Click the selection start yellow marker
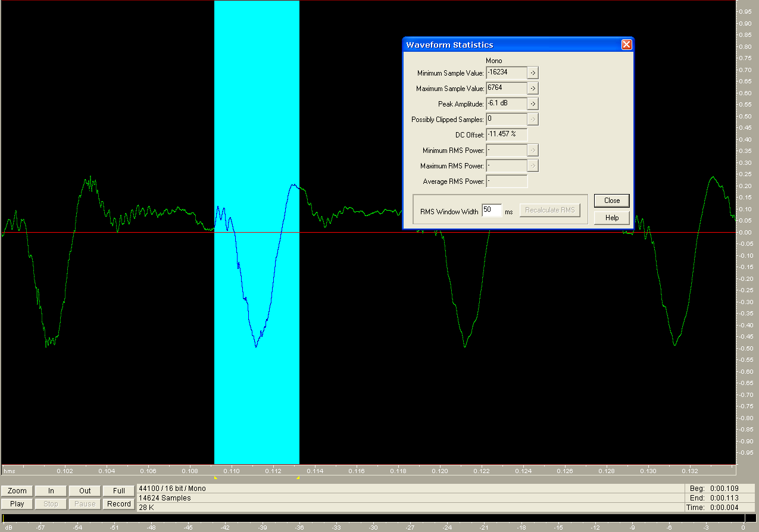This screenshot has height=532, width=759. tap(215, 477)
